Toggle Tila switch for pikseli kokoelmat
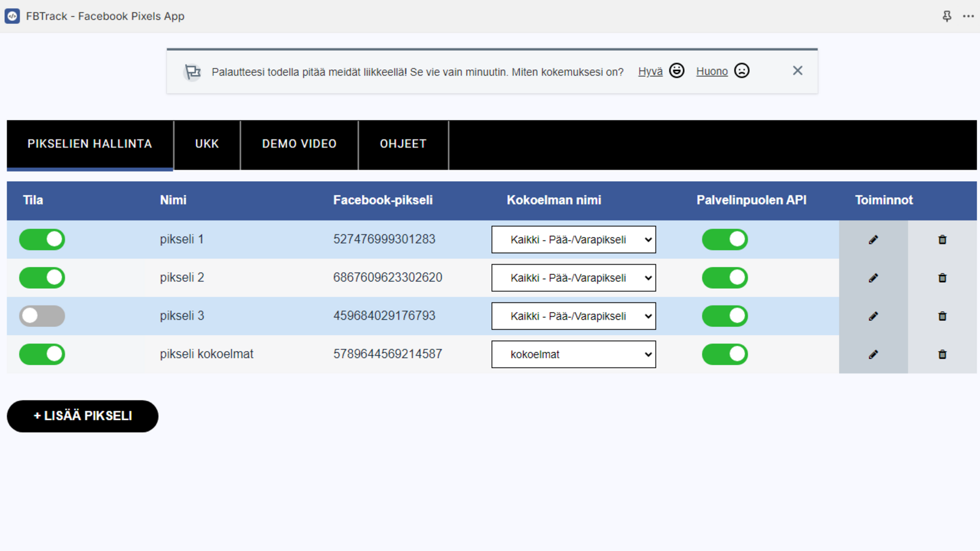Image resolution: width=980 pixels, height=551 pixels. [42, 354]
